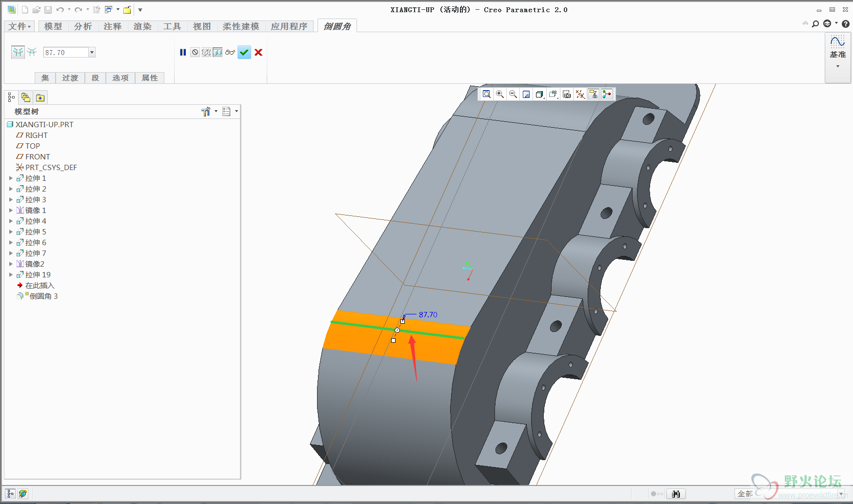Open the Datum Display Filters icon

[x=580, y=95]
